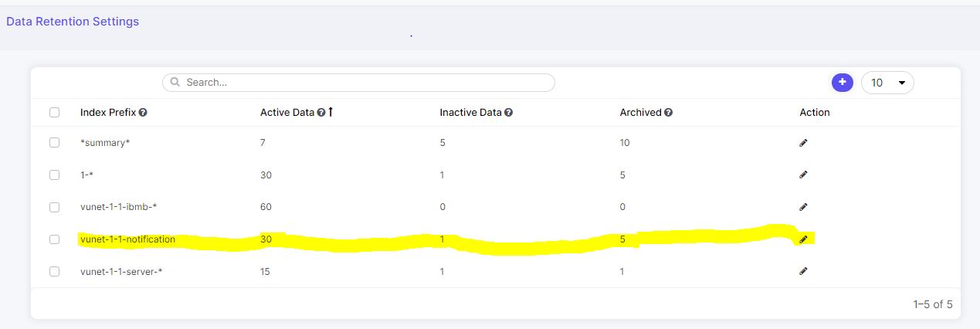The width and height of the screenshot is (980, 329).
Task: Show help for Index Prefix column
Action: pyautogui.click(x=143, y=113)
